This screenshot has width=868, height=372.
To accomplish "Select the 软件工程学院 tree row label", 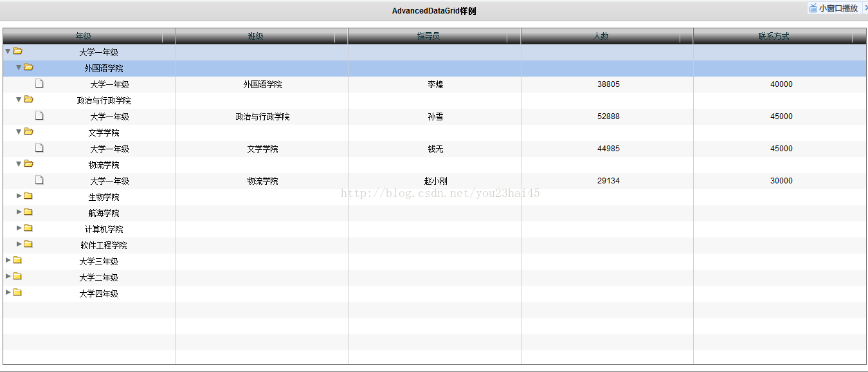I will click(x=104, y=245).
